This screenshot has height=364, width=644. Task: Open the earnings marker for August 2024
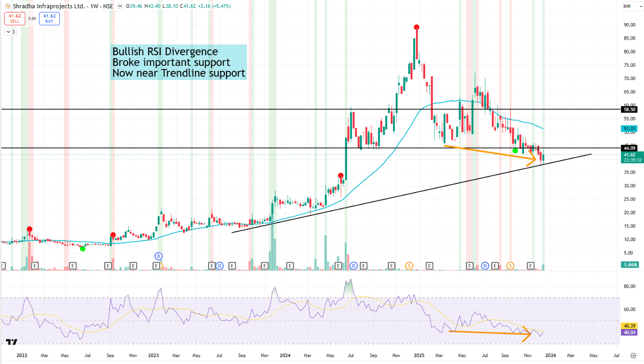364,266
